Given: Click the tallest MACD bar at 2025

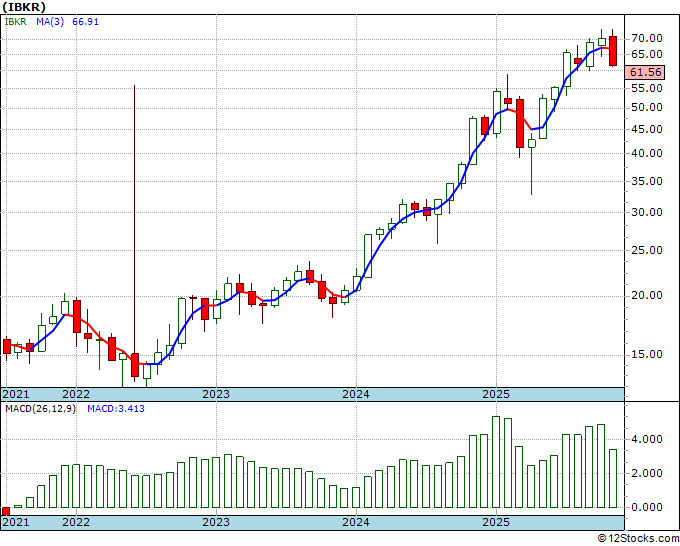Looking at the screenshot, I should 496,462.
